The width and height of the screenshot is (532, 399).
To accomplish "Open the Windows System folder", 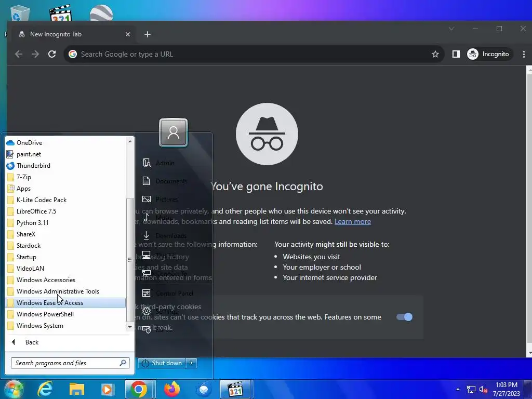I will coord(65,326).
